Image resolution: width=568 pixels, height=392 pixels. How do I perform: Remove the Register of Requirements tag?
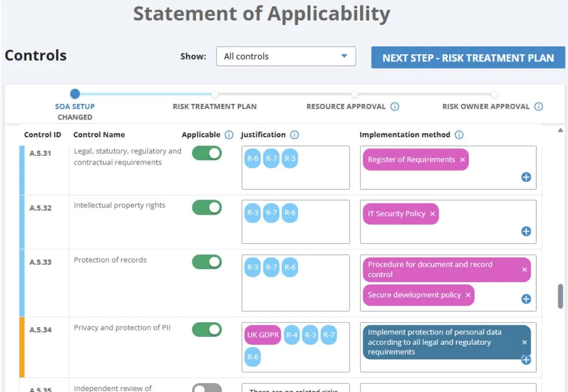462,160
